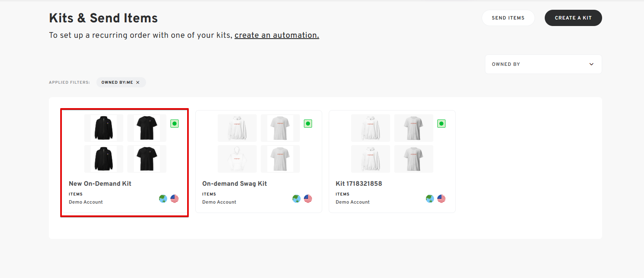Image resolution: width=644 pixels, height=278 pixels.
Task: Remove the OWNED BY:ME filter with X
Action: click(138, 83)
